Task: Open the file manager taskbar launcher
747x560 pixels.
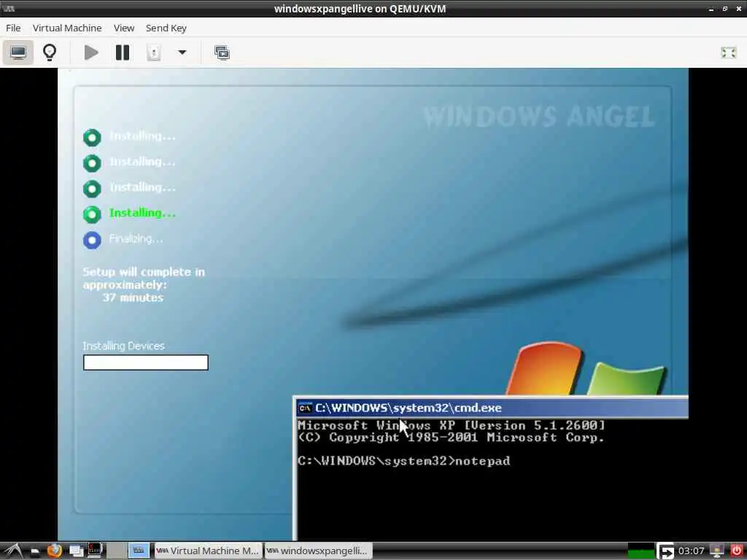Action: tap(35, 552)
